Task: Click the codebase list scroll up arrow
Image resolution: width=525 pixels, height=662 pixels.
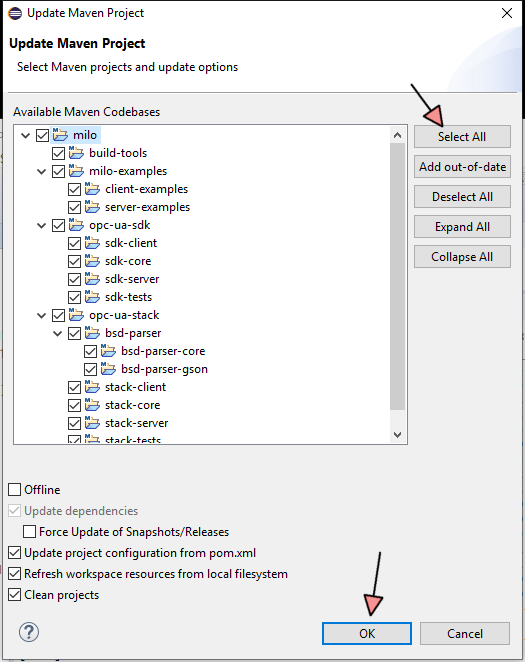Action: click(397, 135)
